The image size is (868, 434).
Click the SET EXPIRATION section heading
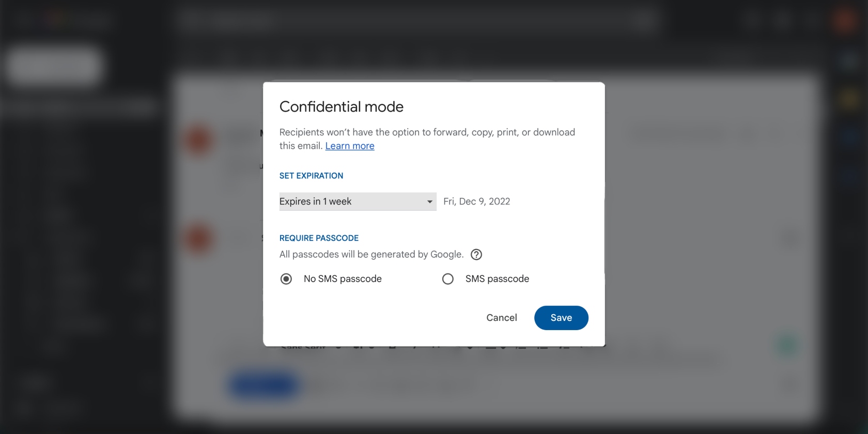coord(311,176)
